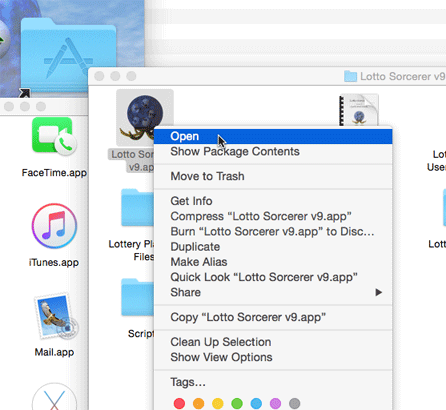Select the iTunes.app icon
The height and width of the screenshot is (410, 446).
(54, 226)
